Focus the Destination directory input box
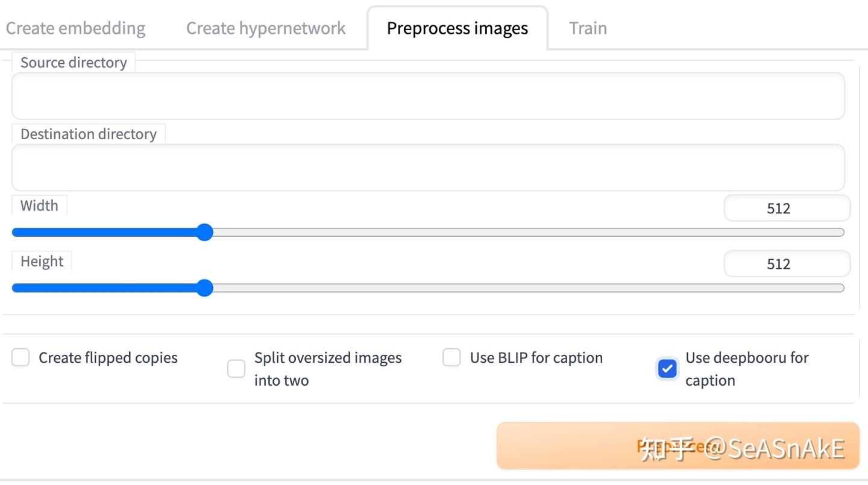The width and height of the screenshot is (868, 485). click(428, 167)
